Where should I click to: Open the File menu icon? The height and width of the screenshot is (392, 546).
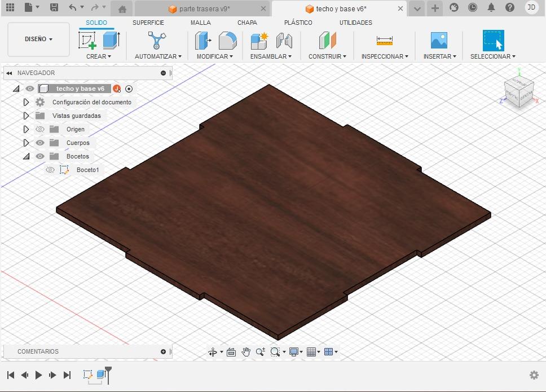29,7
